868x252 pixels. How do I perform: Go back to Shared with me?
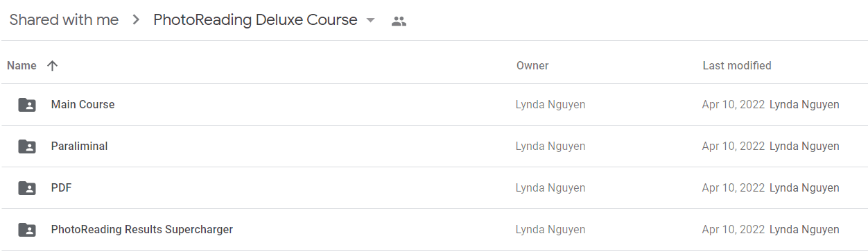coord(64,20)
